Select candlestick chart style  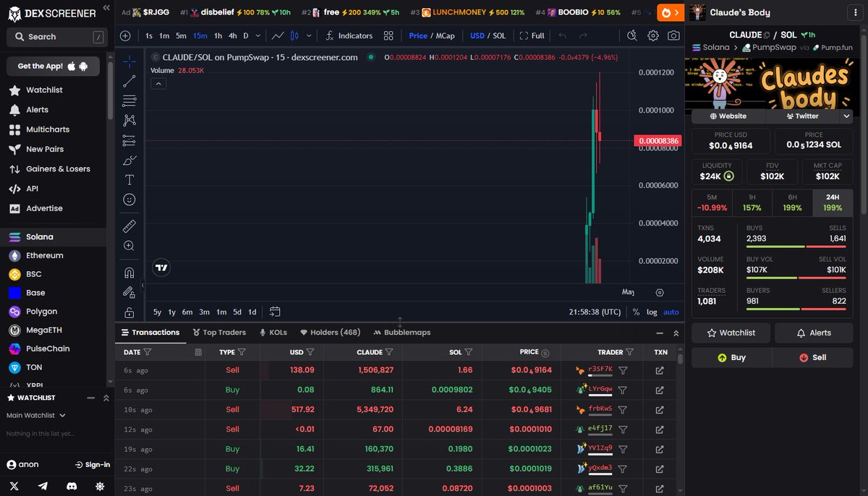pyautogui.click(x=294, y=35)
